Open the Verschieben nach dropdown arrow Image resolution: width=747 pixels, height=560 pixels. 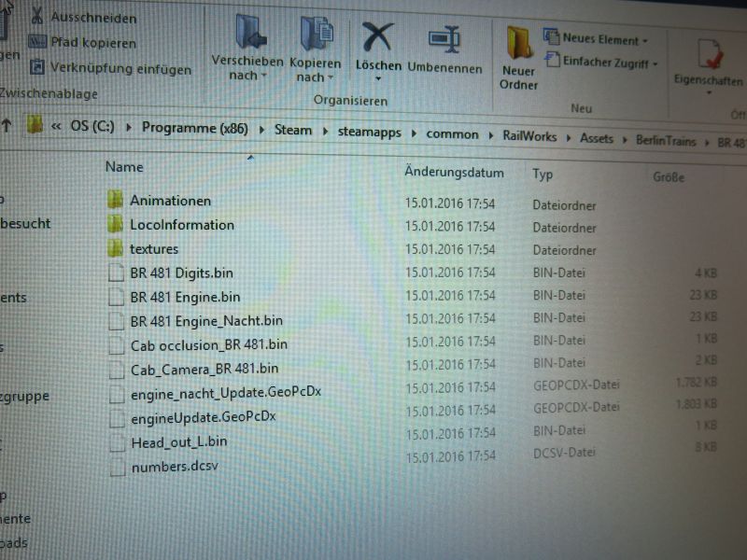pyautogui.click(x=264, y=76)
